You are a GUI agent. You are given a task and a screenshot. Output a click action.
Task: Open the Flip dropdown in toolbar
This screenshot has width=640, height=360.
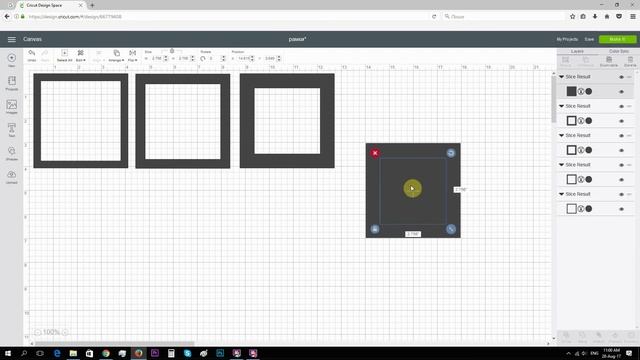pos(132,56)
